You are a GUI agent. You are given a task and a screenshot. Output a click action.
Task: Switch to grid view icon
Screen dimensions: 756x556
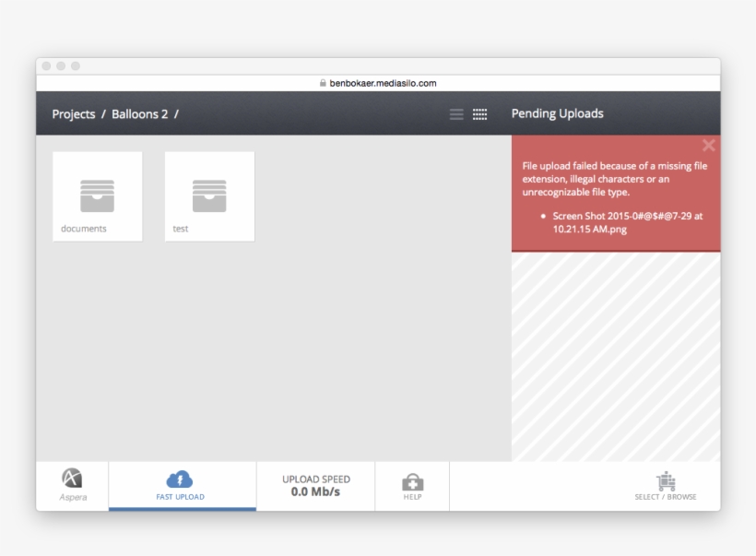click(x=479, y=114)
